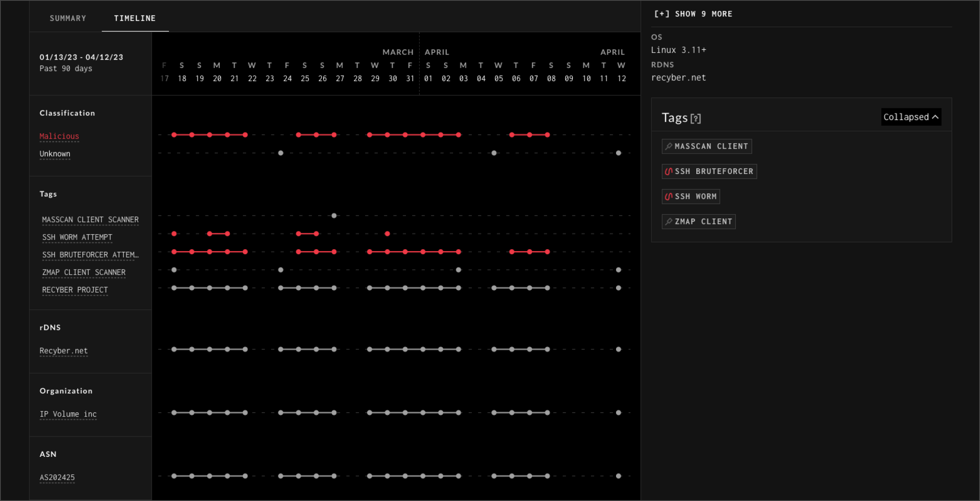Open the AS202425 ASN link
This screenshot has height=501, width=980.
[x=57, y=477]
